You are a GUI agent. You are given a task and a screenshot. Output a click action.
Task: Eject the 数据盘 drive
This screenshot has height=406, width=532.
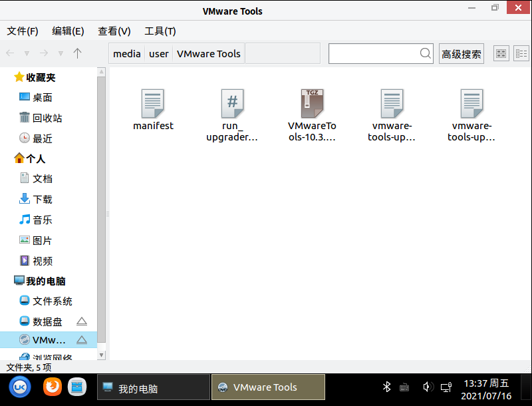pos(82,321)
